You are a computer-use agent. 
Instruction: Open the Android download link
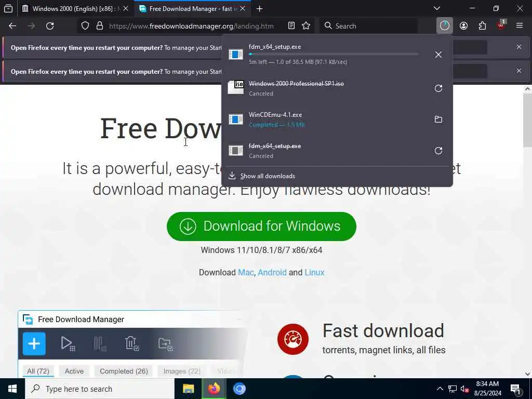(x=272, y=272)
